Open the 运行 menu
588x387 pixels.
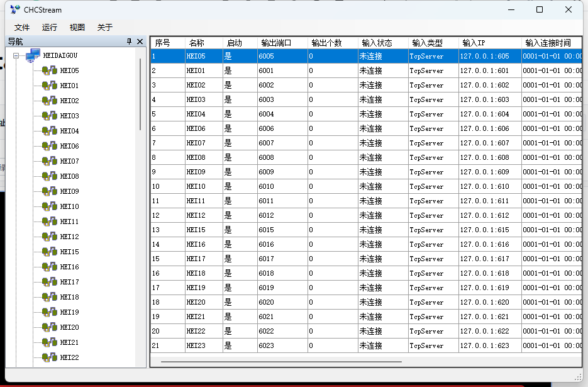pyautogui.click(x=50, y=27)
